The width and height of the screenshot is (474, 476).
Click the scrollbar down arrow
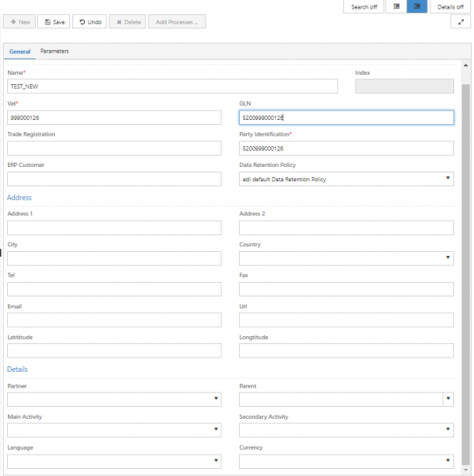pyautogui.click(x=465, y=470)
